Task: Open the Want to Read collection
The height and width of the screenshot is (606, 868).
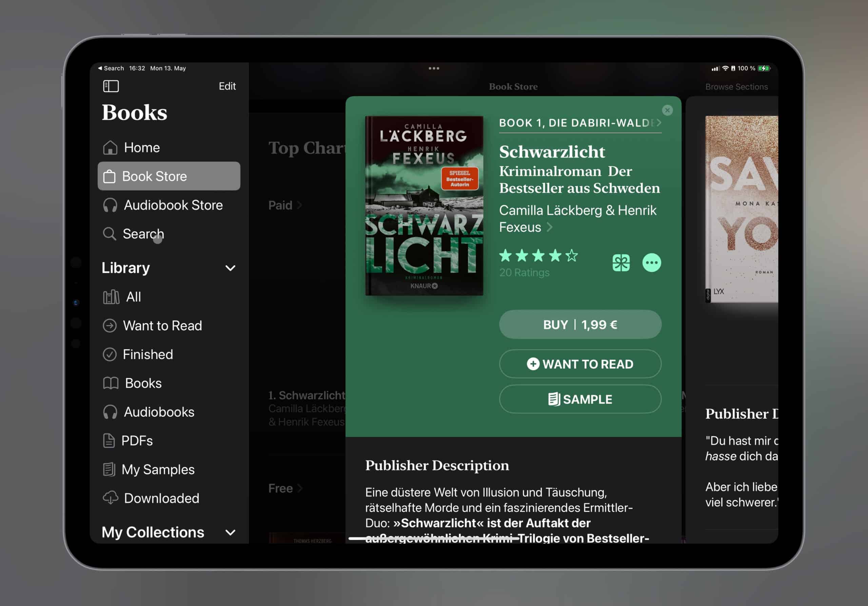Action: click(169, 326)
